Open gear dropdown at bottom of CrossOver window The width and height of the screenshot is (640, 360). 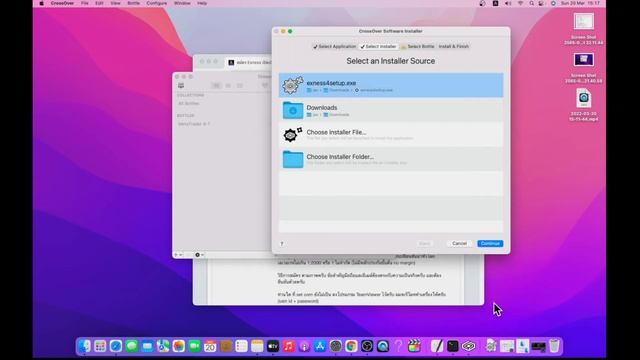199,255
